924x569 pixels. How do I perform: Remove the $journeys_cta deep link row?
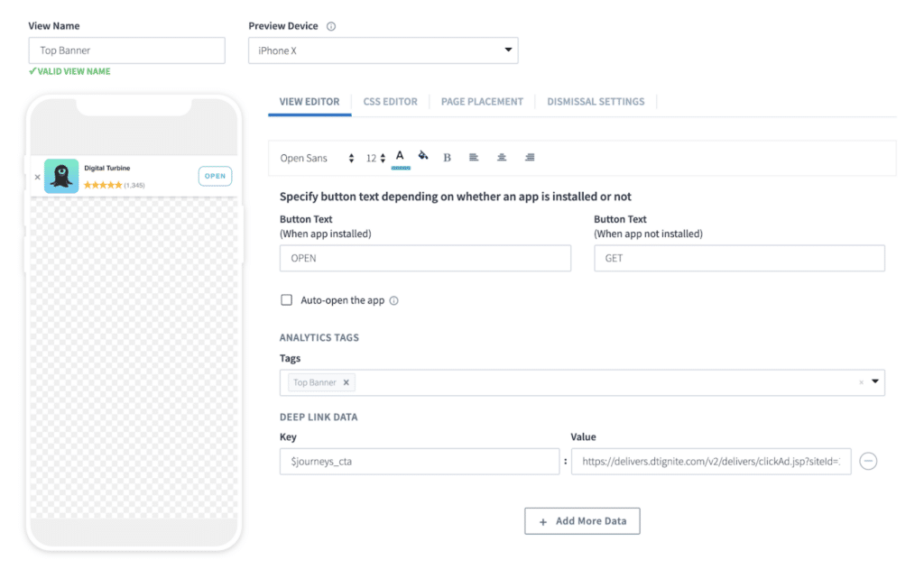868,462
